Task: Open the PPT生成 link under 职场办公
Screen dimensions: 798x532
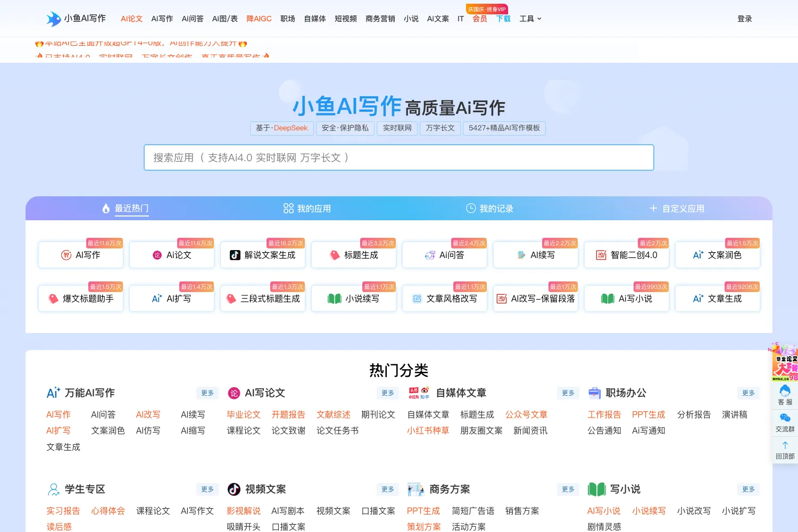Action: point(649,414)
